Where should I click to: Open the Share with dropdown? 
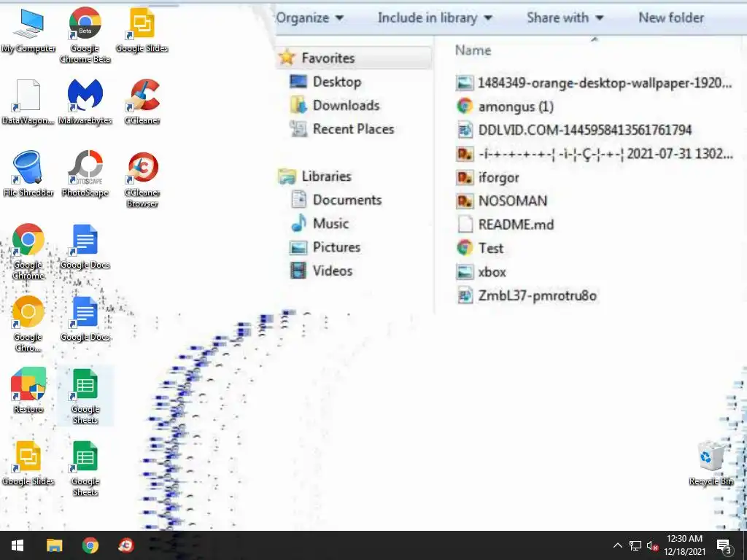(565, 18)
